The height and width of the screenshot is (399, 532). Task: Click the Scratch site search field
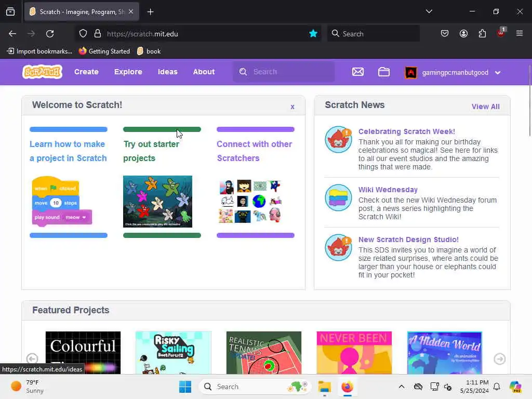coord(284,72)
